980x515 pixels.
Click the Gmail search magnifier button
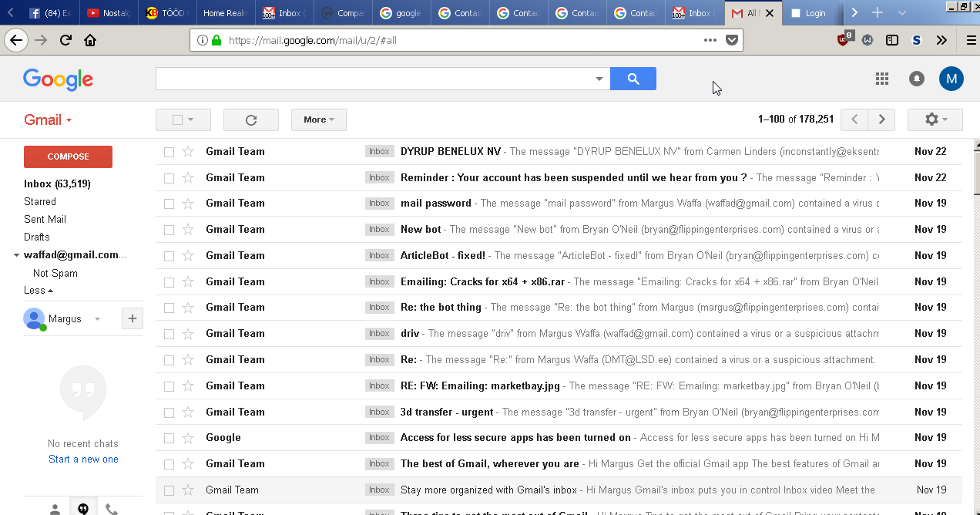pos(633,79)
